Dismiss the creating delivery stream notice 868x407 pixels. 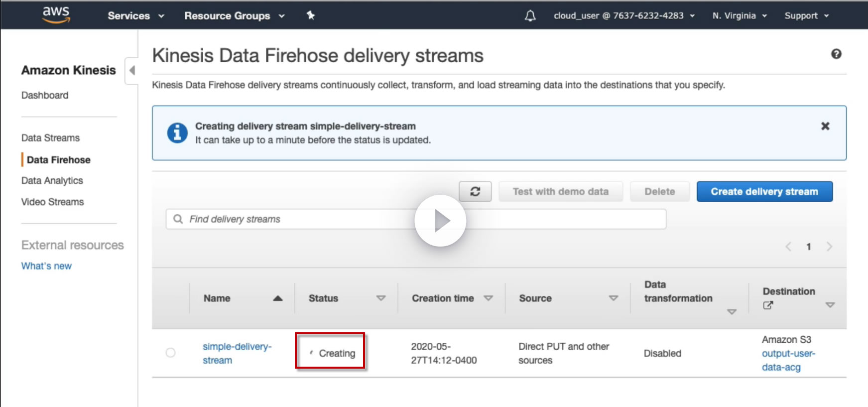825,126
